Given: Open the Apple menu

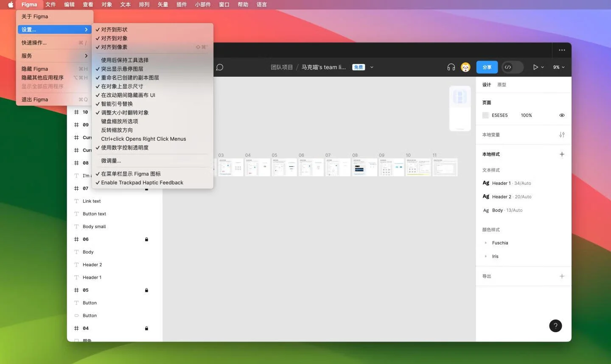Looking at the screenshot, I should coord(11,5).
